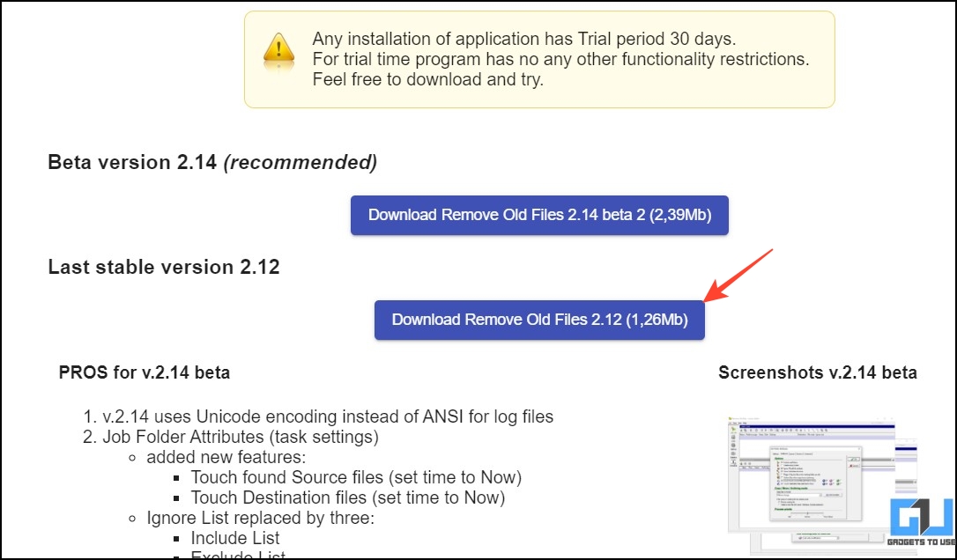Screen dimensions: 957x560
Task: Click the "PROS for v.2.14 beta" heading
Action: coord(144,372)
